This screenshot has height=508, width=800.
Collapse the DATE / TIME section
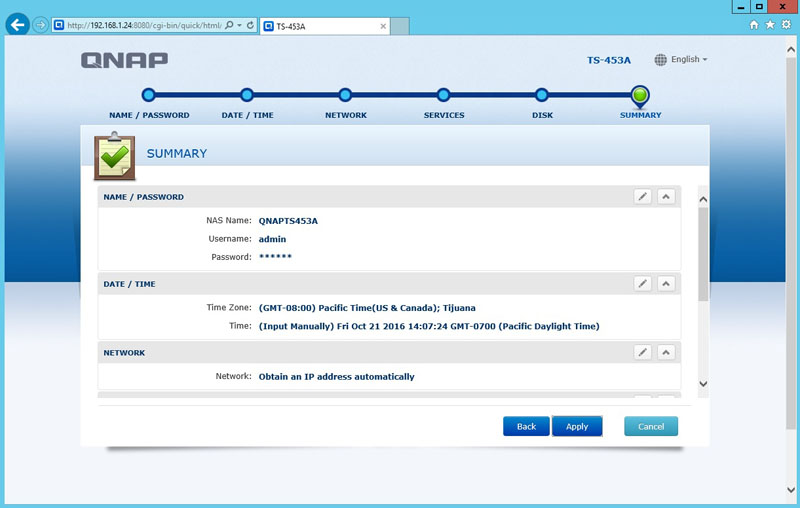point(666,284)
